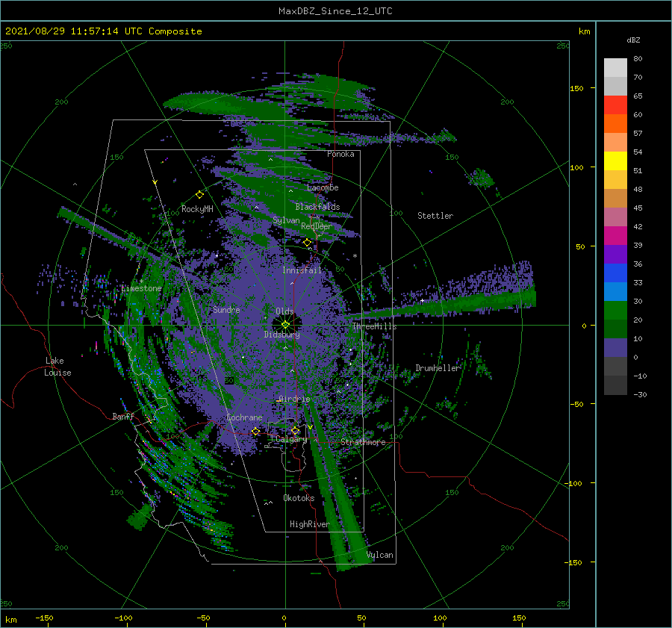Click the Vulcan town label
Viewport: 672px width, 628px height.
(x=380, y=555)
